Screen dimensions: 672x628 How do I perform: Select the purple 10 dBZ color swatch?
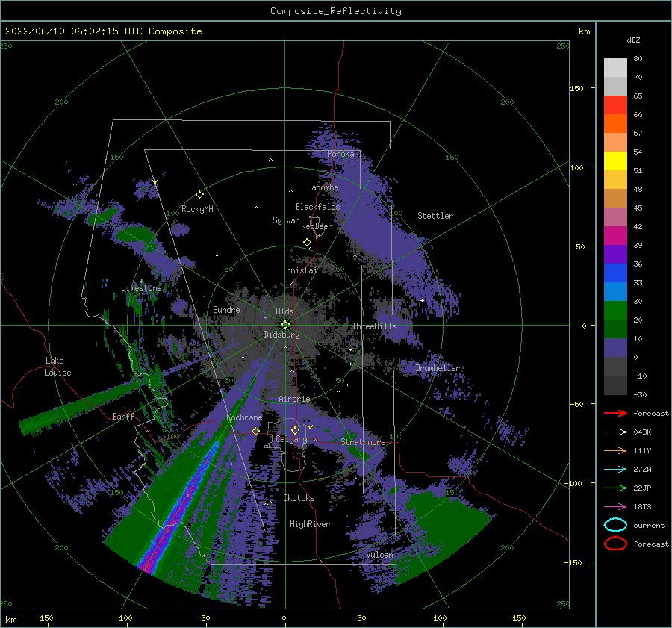(615, 348)
